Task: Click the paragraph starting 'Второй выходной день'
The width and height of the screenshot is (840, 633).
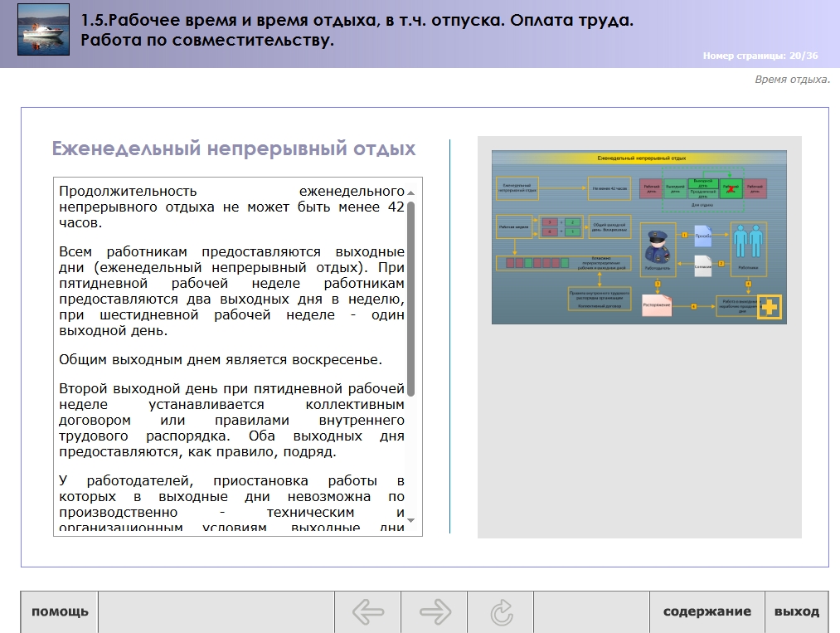Action: pyautogui.click(x=231, y=421)
